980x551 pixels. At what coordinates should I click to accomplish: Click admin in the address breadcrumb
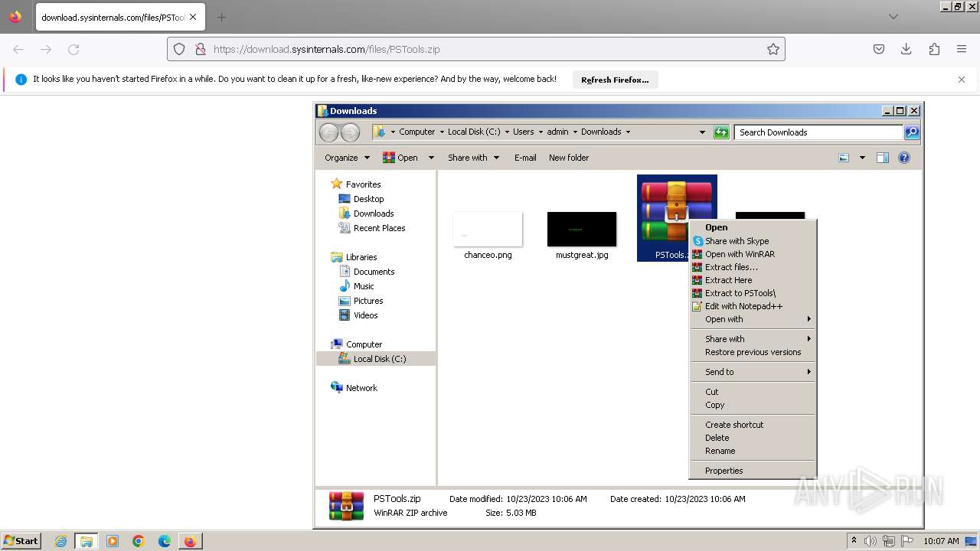tap(557, 132)
